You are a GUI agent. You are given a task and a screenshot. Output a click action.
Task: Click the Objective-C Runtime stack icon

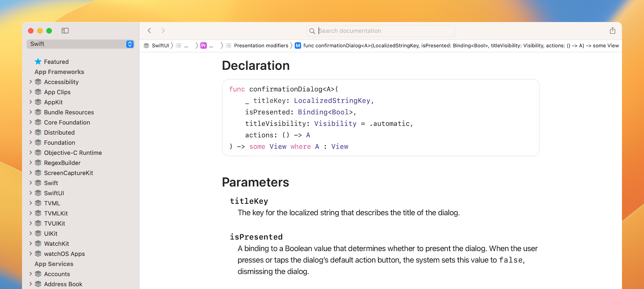point(38,152)
